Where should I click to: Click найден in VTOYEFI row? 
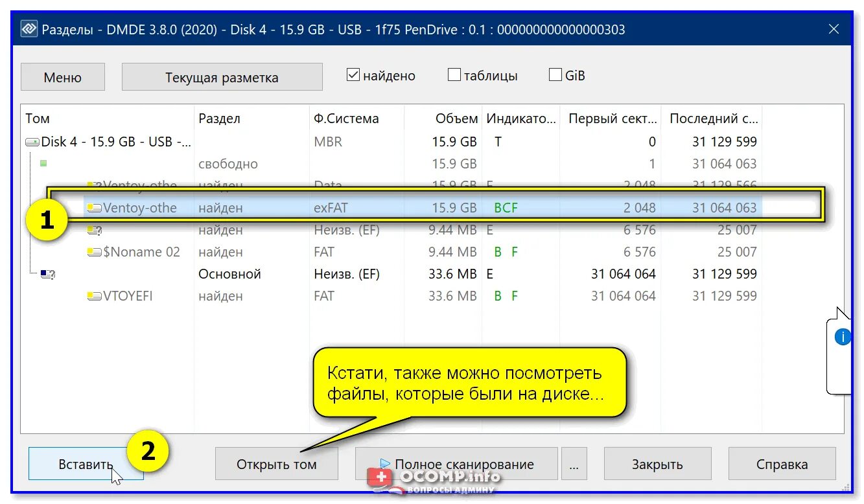click(x=221, y=296)
